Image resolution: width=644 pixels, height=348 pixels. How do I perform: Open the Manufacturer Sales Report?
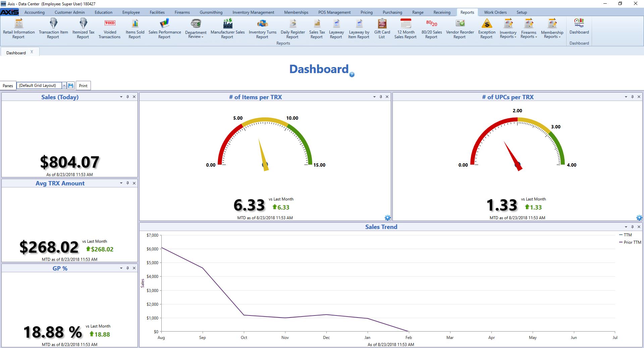coord(227,28)
